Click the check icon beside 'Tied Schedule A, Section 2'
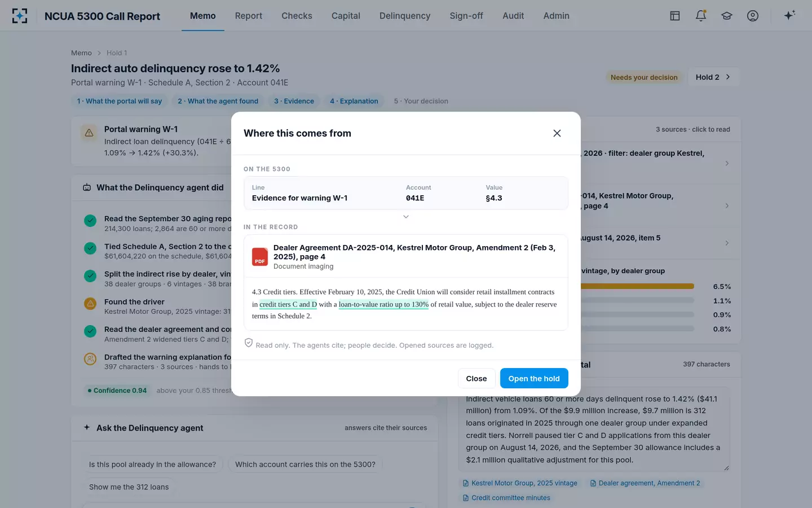This screenshot has height=508, width=812. 90,248
